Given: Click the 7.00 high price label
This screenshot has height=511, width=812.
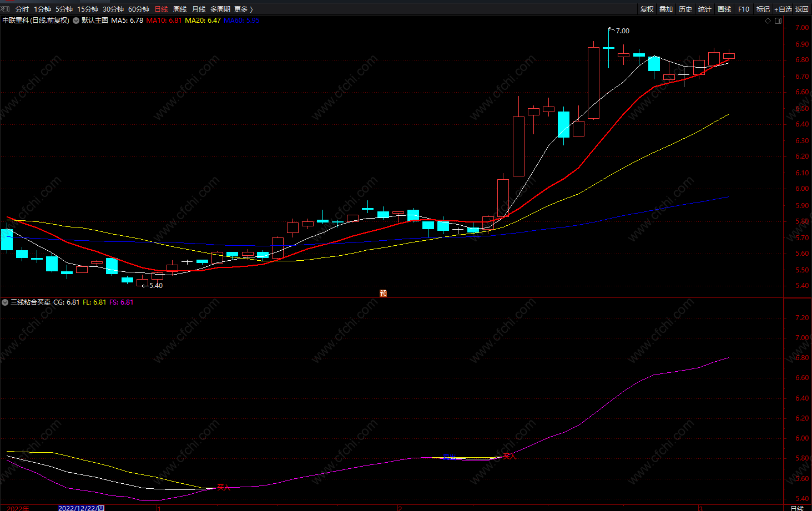Looking at the screenshot, I should coord(623,31).
